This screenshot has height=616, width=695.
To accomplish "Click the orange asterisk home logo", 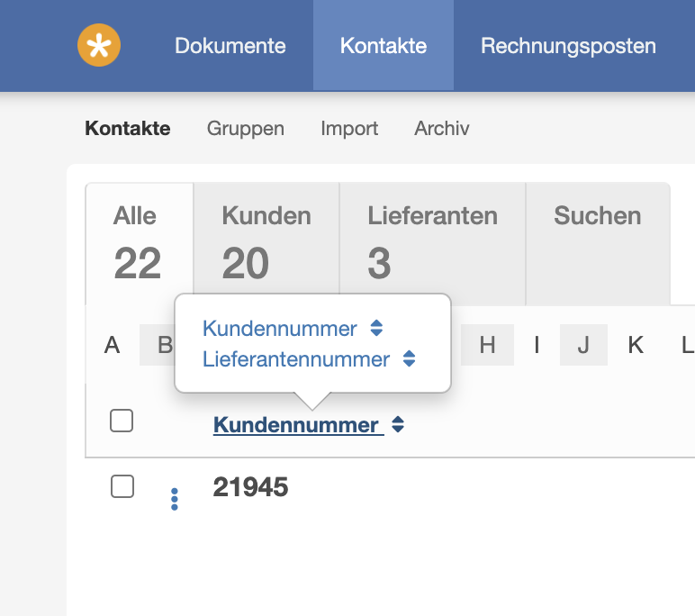I will 99,46.
